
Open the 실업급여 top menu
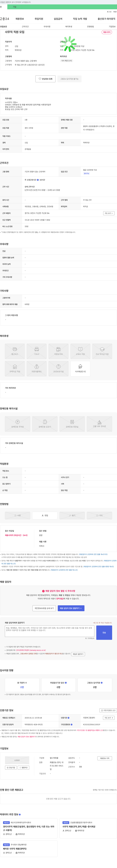pos(58,19)
